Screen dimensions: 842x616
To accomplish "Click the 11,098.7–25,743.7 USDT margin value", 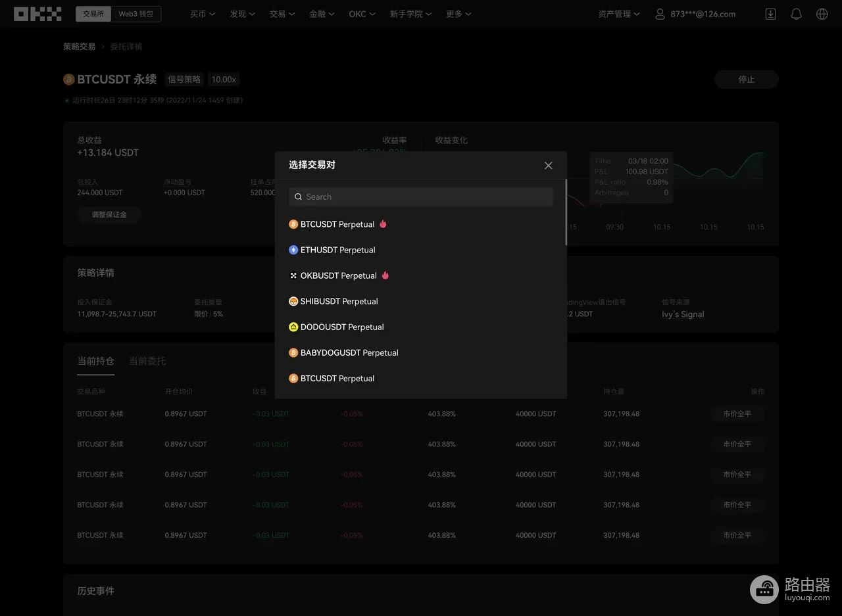I will [x=117, y=314].
